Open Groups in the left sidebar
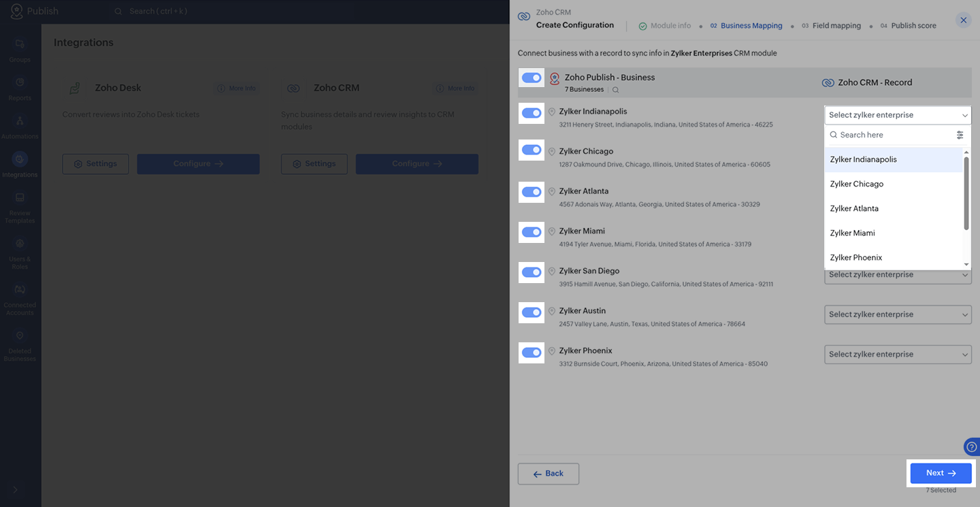980x507 pixels. coord(20,50)
